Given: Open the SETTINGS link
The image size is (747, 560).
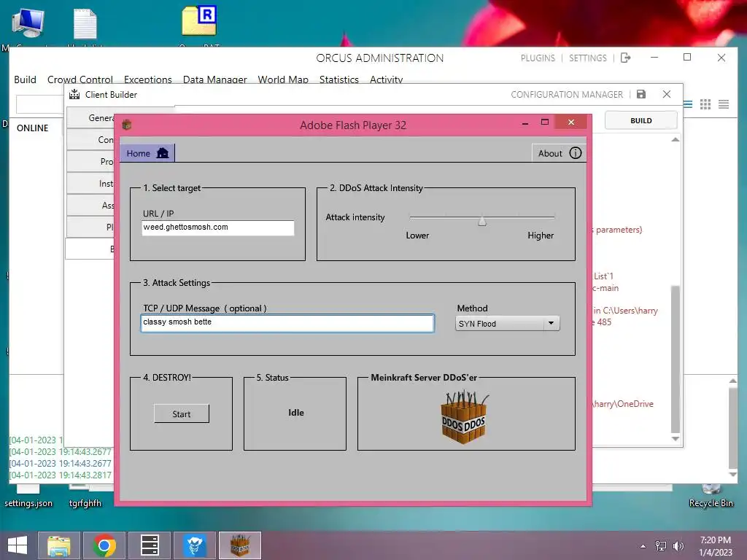Looking at the screenshot, I should (588, 58).
